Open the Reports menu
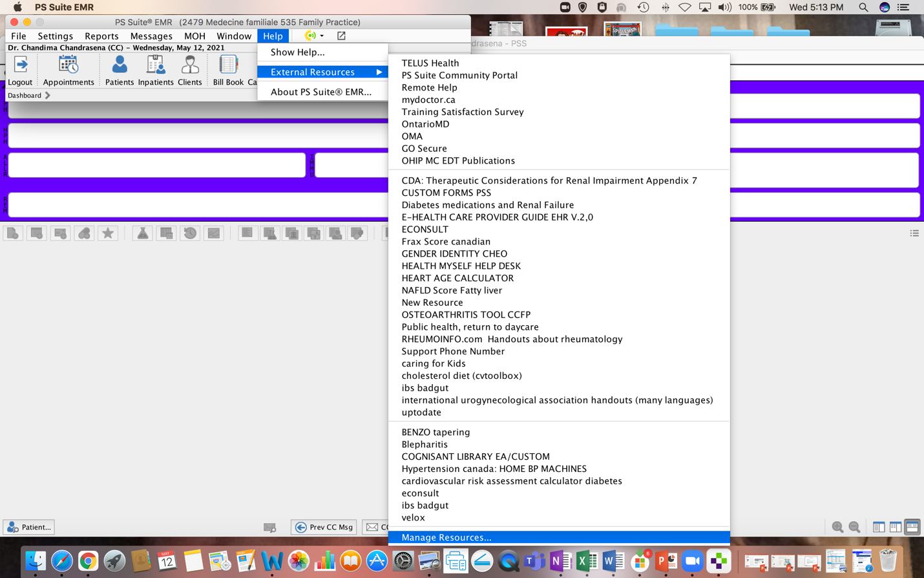Image resolution: width=924 pixels, height=578 pixels. click(101, 36)
